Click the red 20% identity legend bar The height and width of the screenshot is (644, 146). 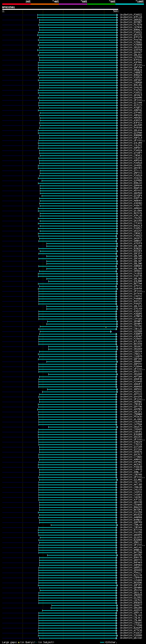coord(16,4)
